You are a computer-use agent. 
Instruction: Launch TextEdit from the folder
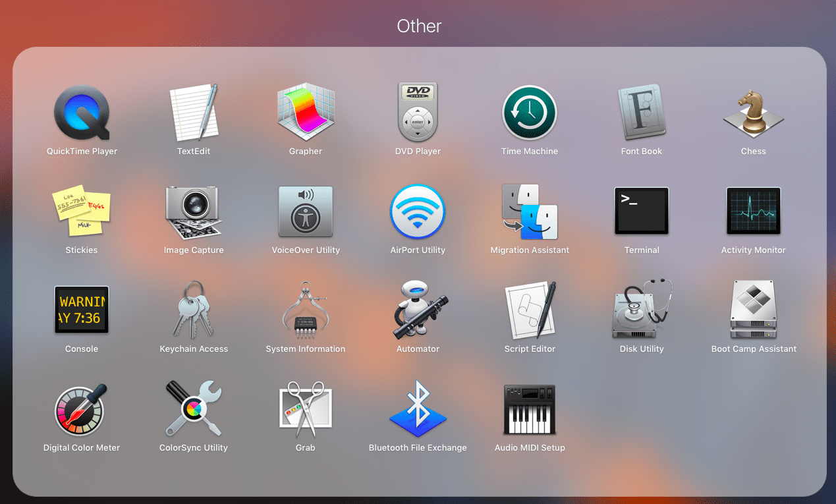[x=194, y=113]
